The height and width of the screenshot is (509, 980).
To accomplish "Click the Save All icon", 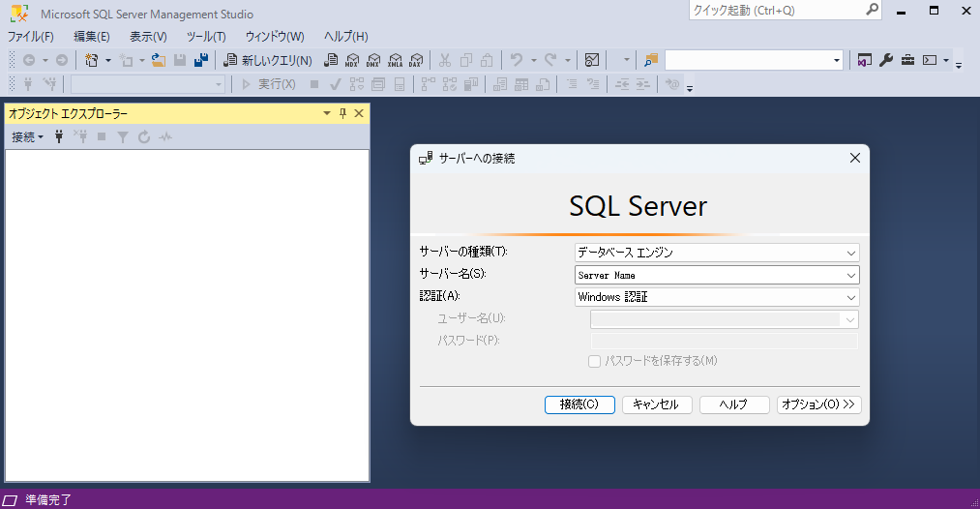I will 201,60.
